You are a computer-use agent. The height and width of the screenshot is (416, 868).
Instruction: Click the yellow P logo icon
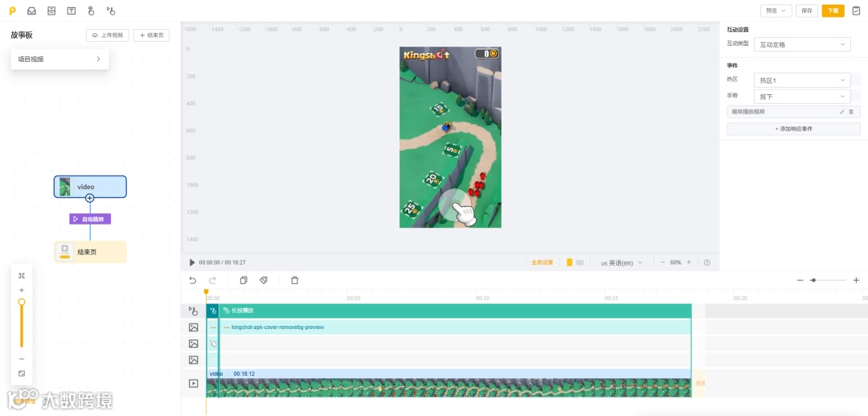pos(13,10)
